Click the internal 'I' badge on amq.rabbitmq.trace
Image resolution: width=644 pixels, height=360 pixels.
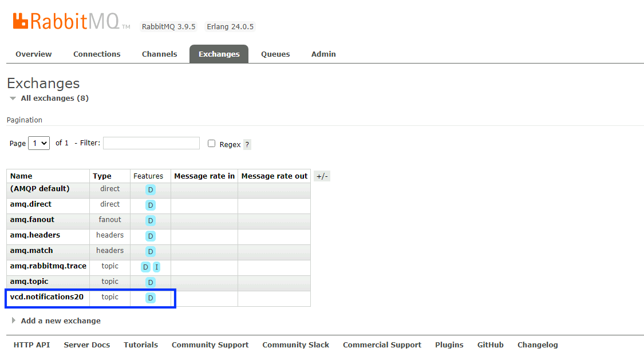(x=157, y=267)
